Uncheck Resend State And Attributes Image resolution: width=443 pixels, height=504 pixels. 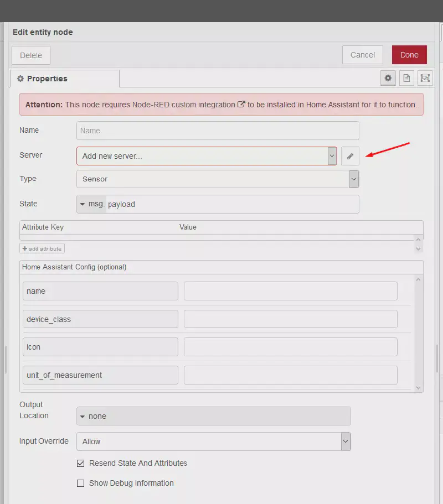click(x=80, y=463)
